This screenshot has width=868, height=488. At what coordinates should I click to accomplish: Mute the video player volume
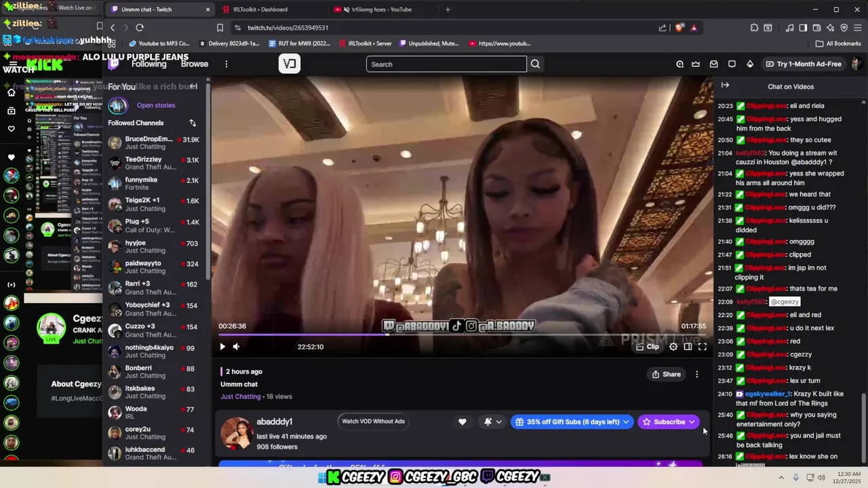tap(236, 346)
